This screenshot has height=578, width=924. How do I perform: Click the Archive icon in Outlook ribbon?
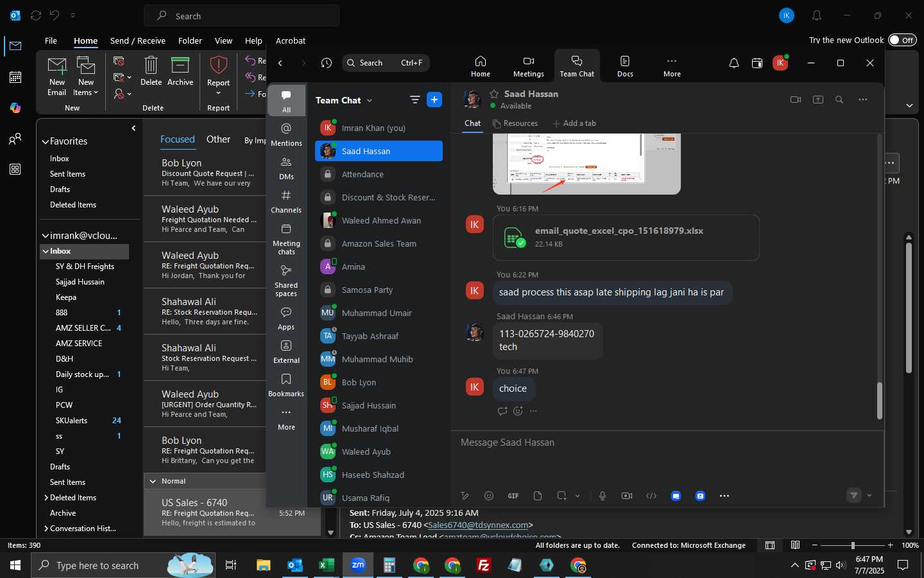point(180,71)
